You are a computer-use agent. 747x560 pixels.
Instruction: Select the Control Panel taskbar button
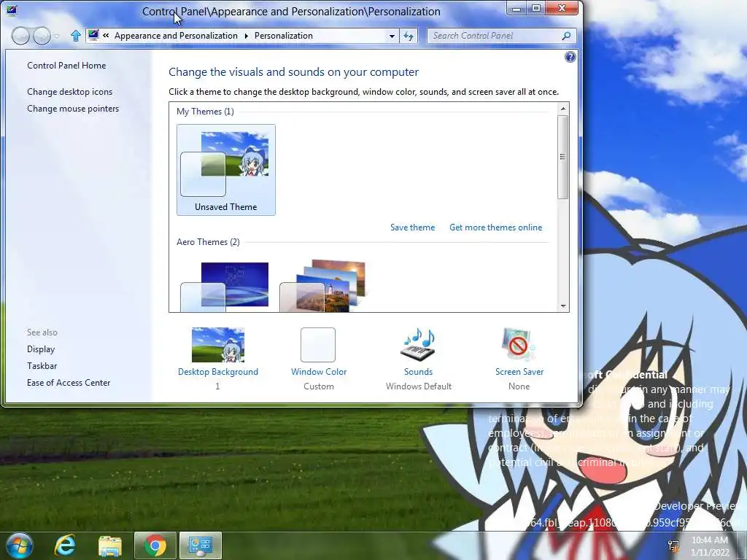pos(200,545)
